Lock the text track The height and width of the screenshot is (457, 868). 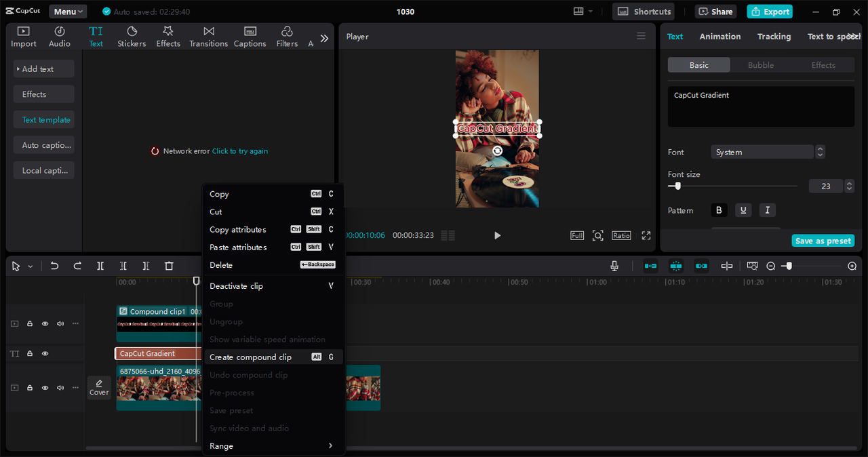pyautogui.click(x=30, y=353)
